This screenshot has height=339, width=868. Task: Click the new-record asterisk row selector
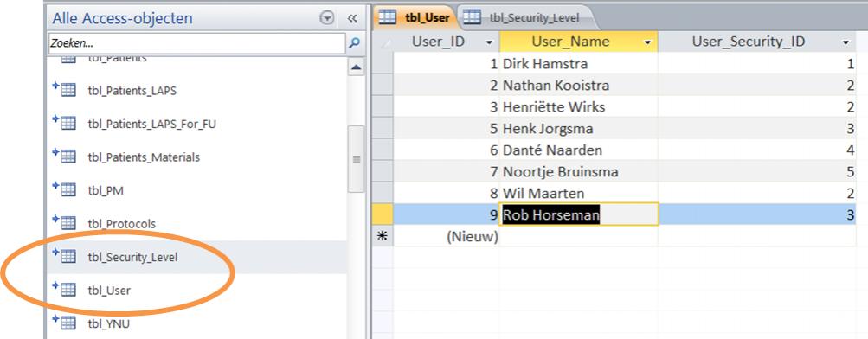(383, 237)
